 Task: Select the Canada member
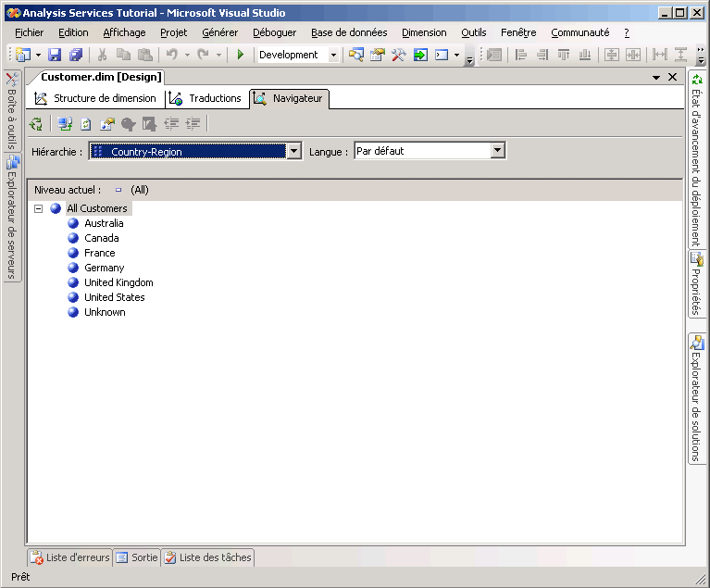(102, 238)
